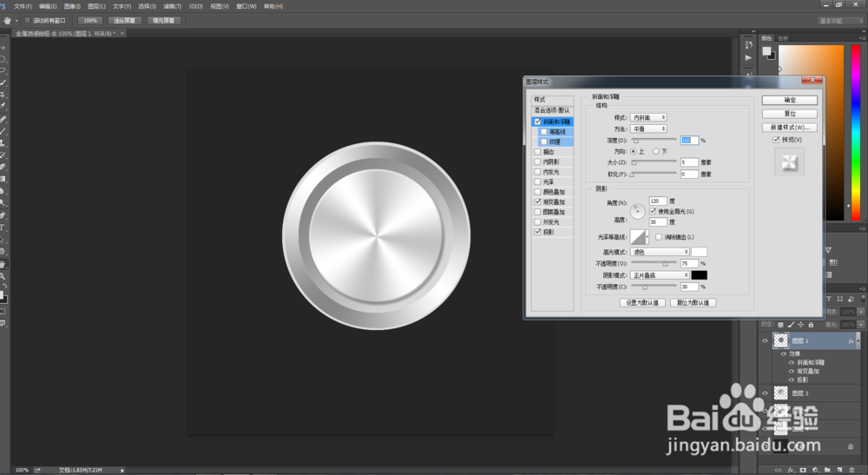Enable the 描边 style checkbox
868x475 pixels.
pyautogui.click(x=537, y=152)
